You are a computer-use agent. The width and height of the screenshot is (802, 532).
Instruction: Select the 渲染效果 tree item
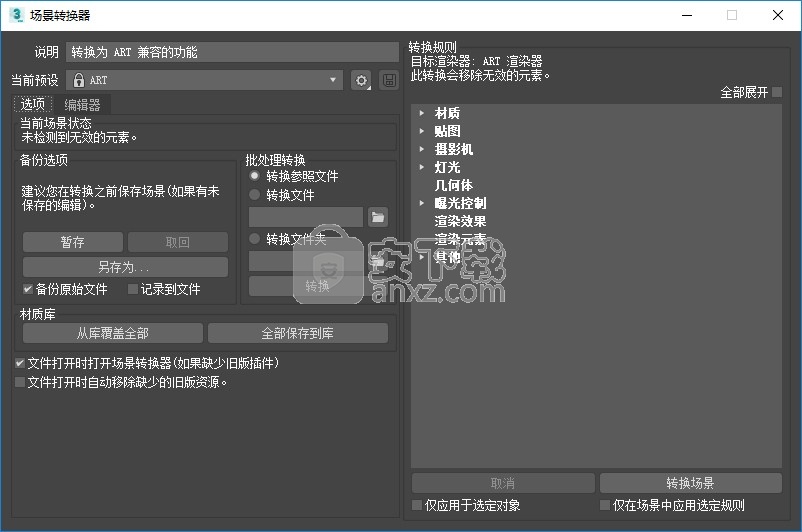click(x=460, y=221)
